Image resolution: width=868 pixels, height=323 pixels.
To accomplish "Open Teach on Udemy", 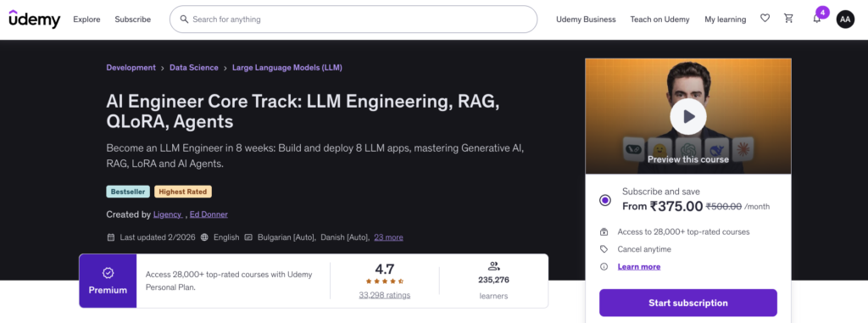I will [659, 19].
